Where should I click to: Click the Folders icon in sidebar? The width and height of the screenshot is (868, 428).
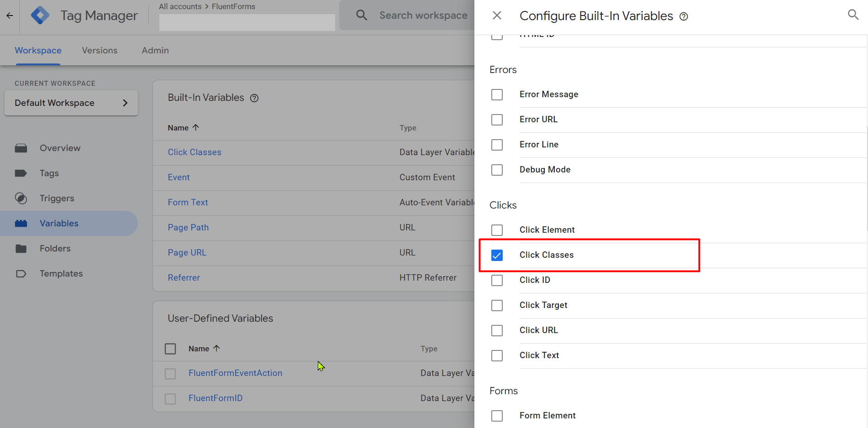pyautogui.click(x=21, y=249)
